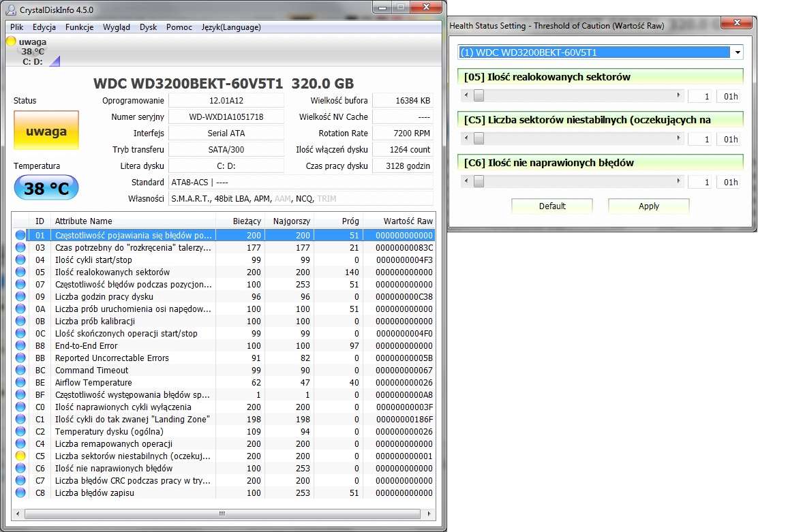Click blue status dot for End-to-End Error

(x=20, y=345)
